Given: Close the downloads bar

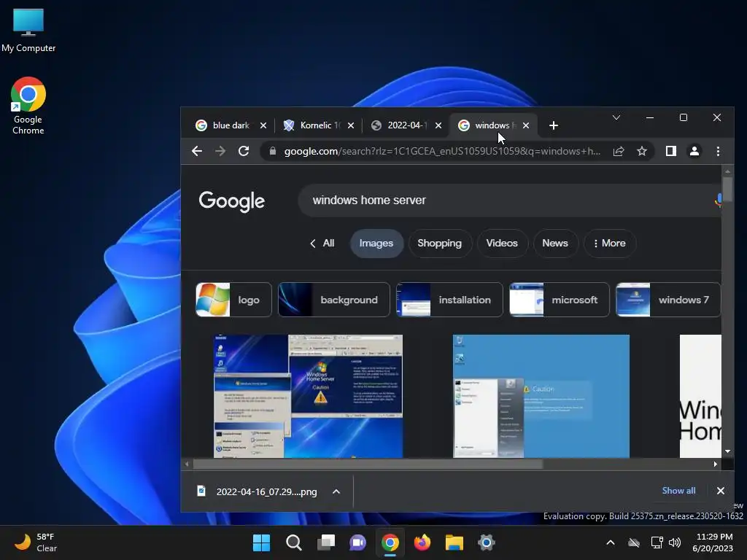Looking at the screenshot, I should click(721, 491).
